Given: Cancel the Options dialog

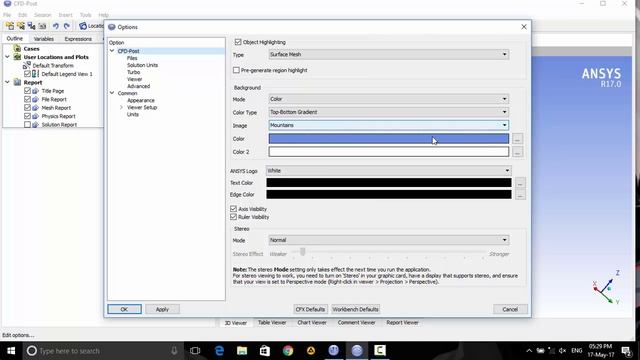Looking at the screenshot, I should 510,309.
